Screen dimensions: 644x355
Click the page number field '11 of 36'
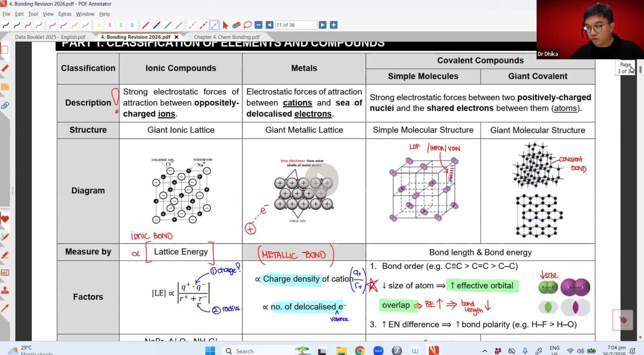296,25
